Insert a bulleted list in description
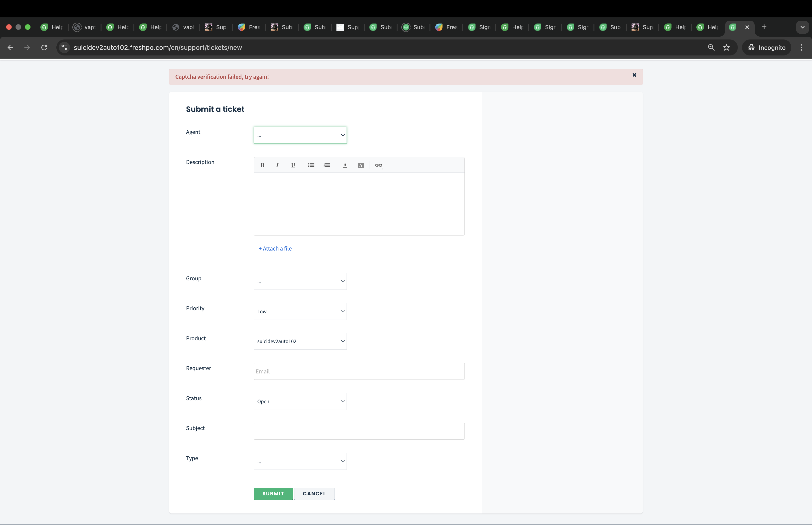 [x=311, y=165]
